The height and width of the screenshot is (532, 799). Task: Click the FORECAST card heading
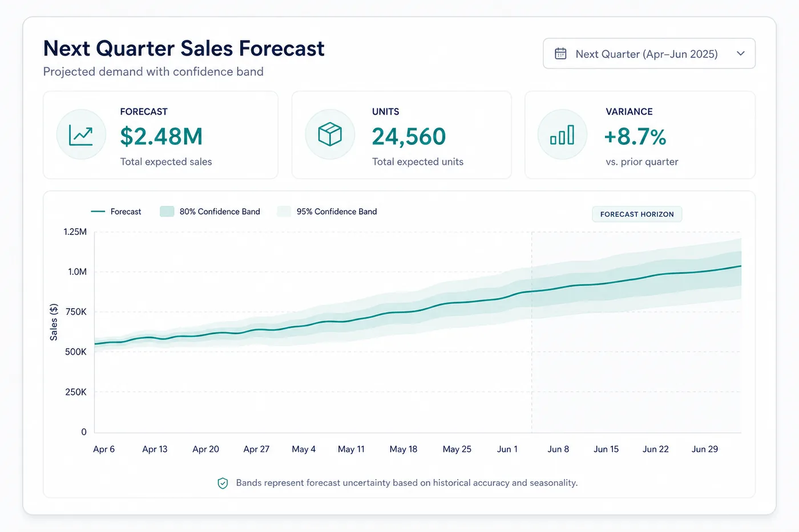click(x=144, y=112)
